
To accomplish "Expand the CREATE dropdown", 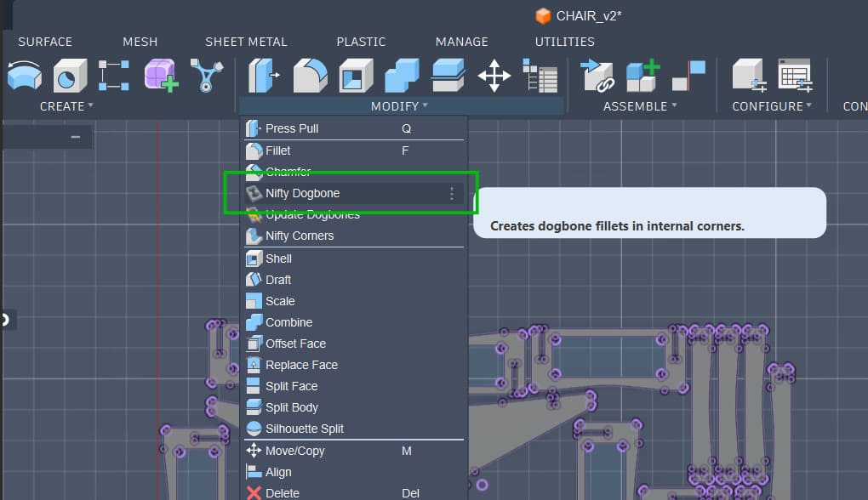I will coord(66,106).
